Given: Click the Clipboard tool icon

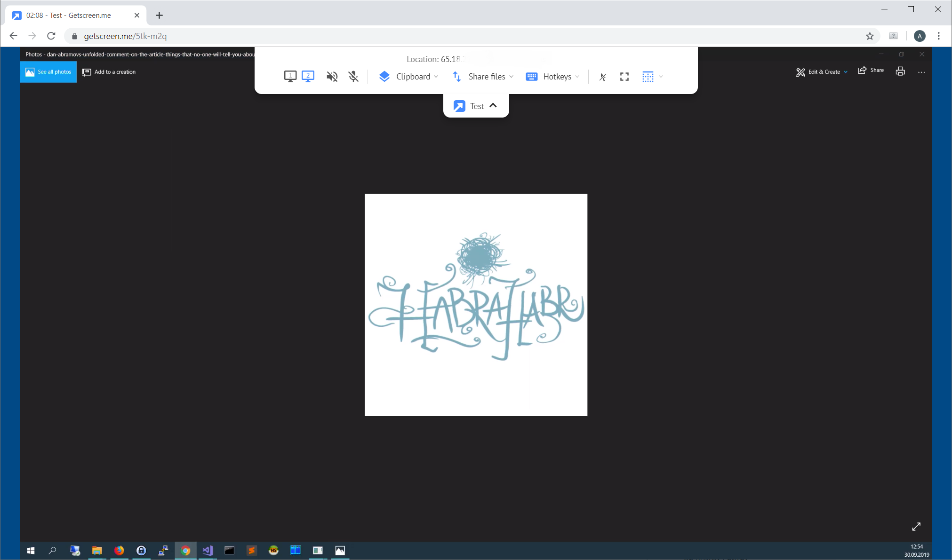Looking at the screenshot, I should (384, 76).
